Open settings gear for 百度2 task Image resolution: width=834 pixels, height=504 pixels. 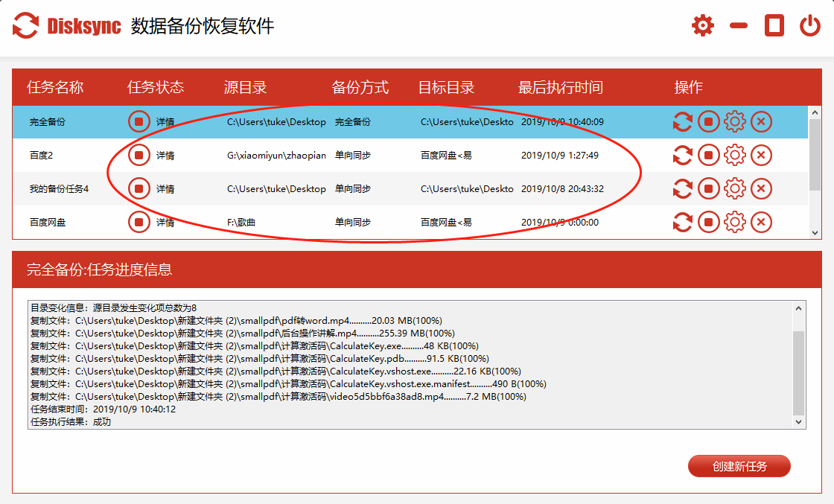click(x=735, y=156)
